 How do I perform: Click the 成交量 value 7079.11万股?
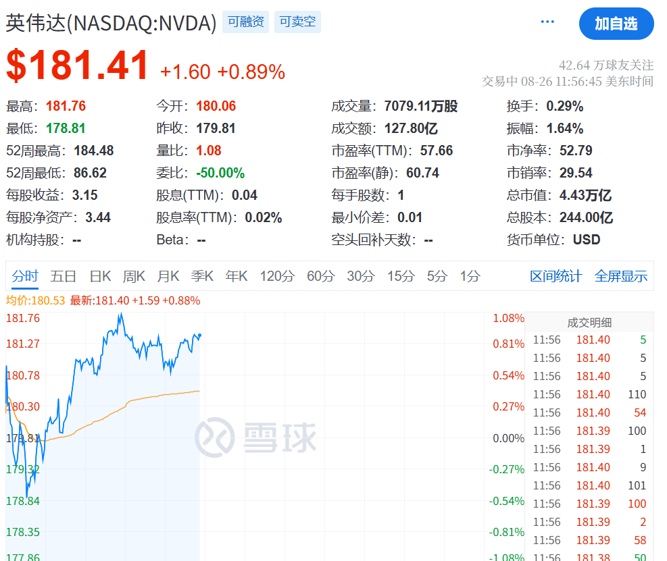coord(421,106)
